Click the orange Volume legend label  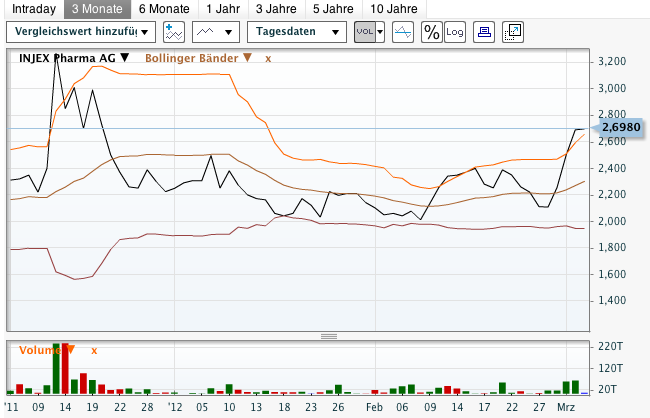(x=41, y=350)
